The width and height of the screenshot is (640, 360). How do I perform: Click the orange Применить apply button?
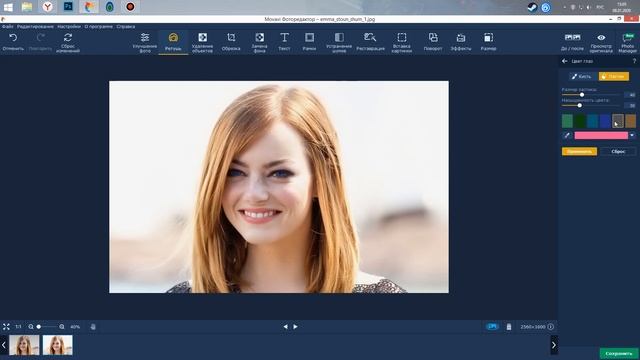click(x=579, y=151)
